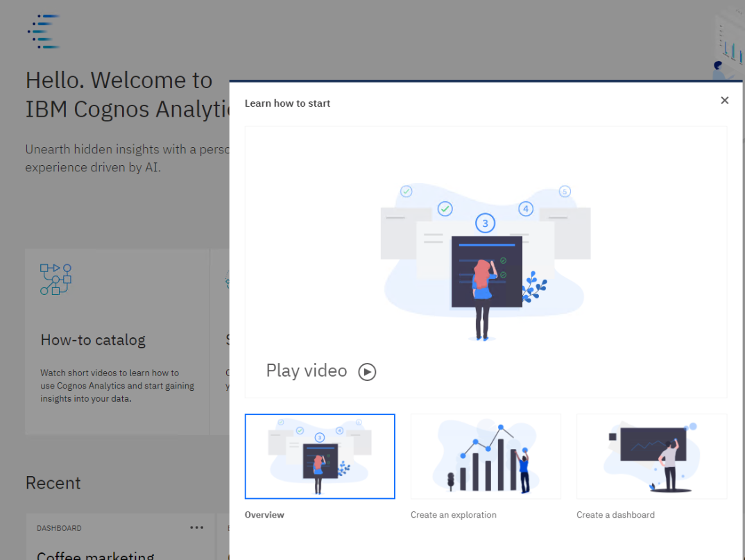
Task: Click the circled play icon beside Play video
Action: 368,371
